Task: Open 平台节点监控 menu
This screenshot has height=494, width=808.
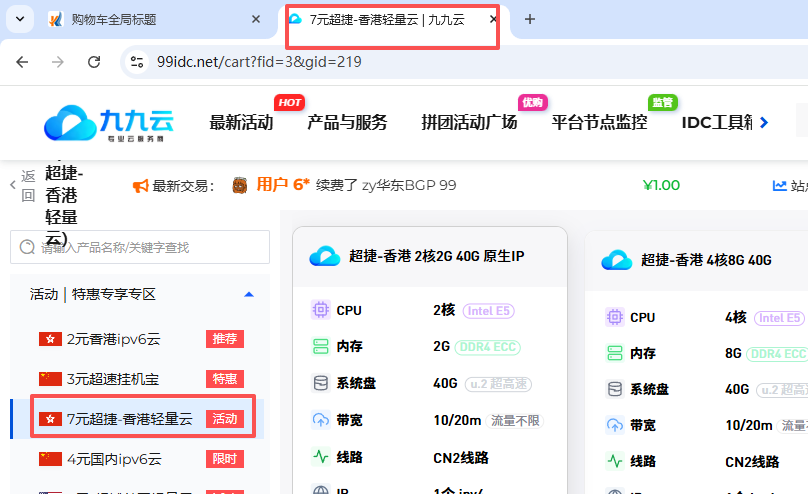Action: 599,123
